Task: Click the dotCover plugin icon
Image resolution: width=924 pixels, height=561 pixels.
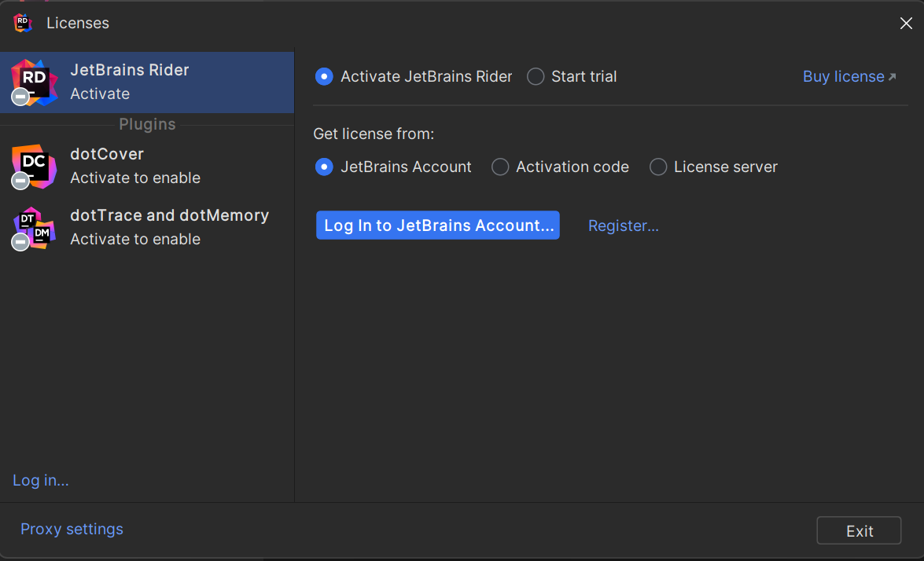Action: 34,167
